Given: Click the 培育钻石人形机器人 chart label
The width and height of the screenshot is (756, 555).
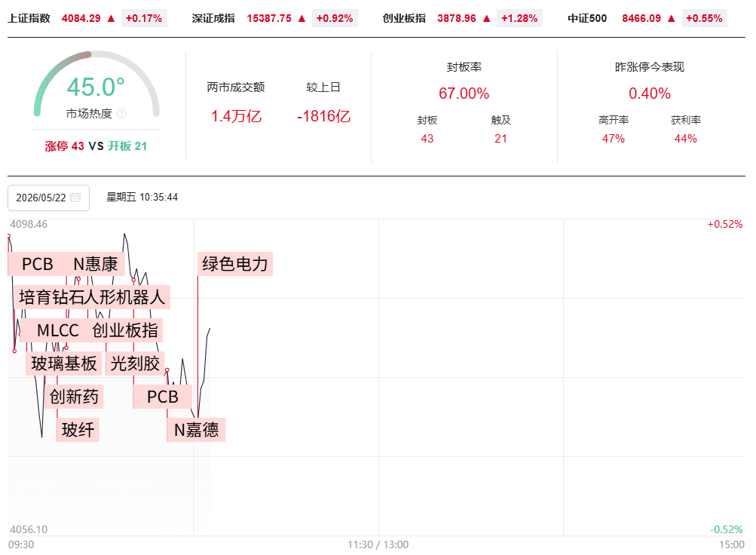Looking at the screenshot, I should pos(92,297).
